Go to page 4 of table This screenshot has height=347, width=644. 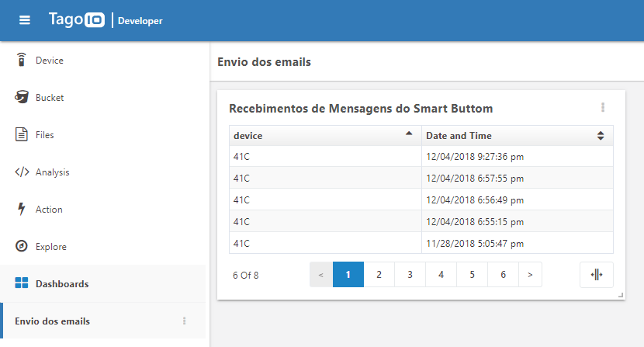441,275
